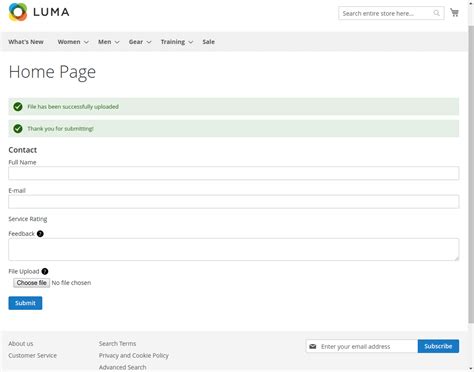
Task: Open the Advanced Search link
Action: 122,367
